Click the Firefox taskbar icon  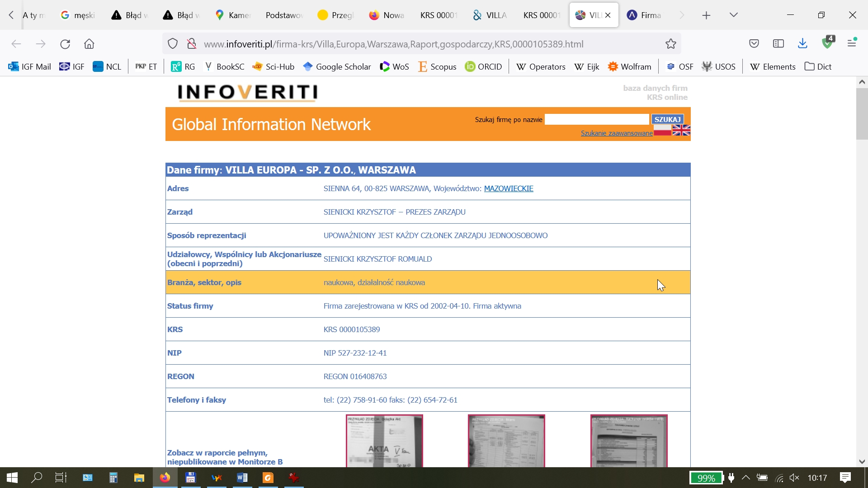coord(165,478)
